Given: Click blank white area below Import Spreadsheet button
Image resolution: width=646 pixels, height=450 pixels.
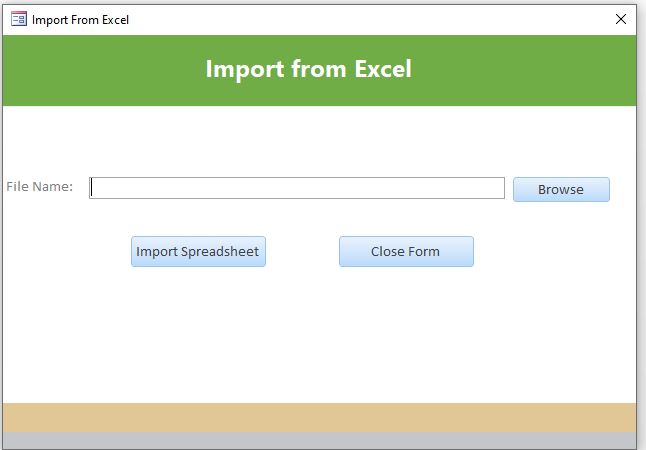Looking at the screenshot, I should [x=198, y=330].
